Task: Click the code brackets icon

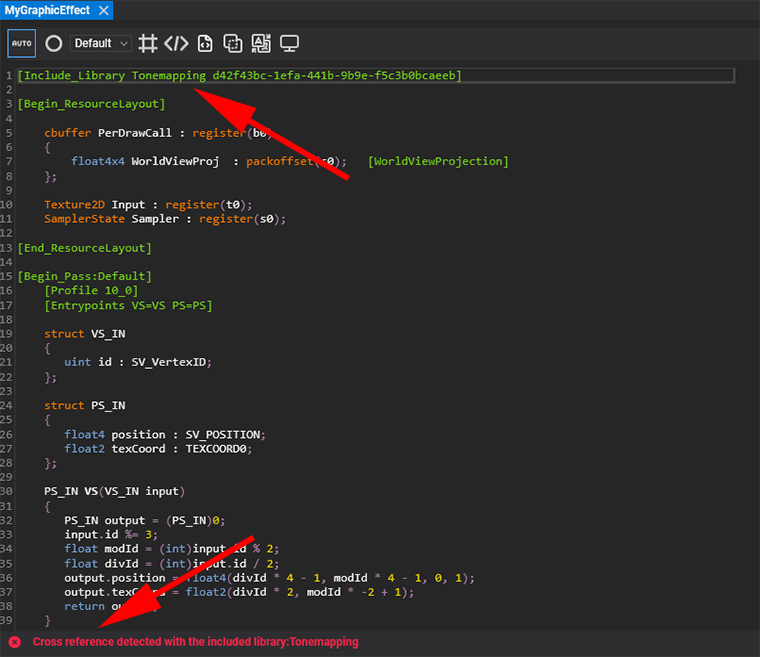Action: tap(176, 43)
